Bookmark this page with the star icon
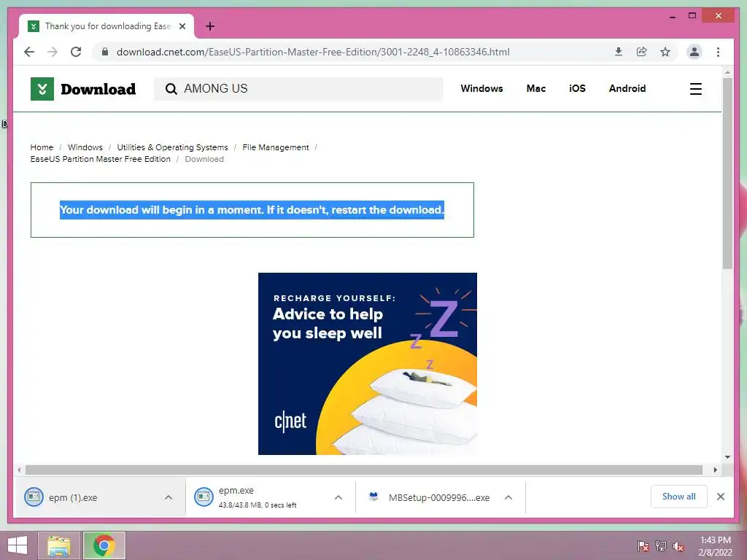The width and height of the screenshot is (747, 560). point(665,52)
